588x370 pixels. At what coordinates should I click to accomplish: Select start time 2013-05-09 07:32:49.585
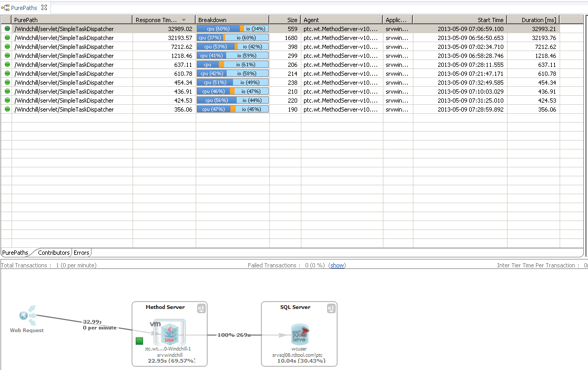pyautogui.click(x=471, y=83)
